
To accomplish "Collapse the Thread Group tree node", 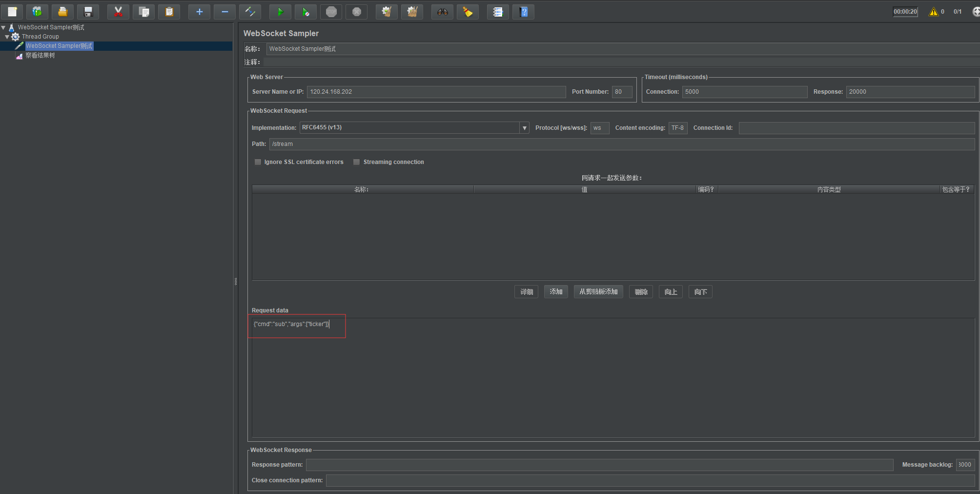I will [x=7, y=36].
